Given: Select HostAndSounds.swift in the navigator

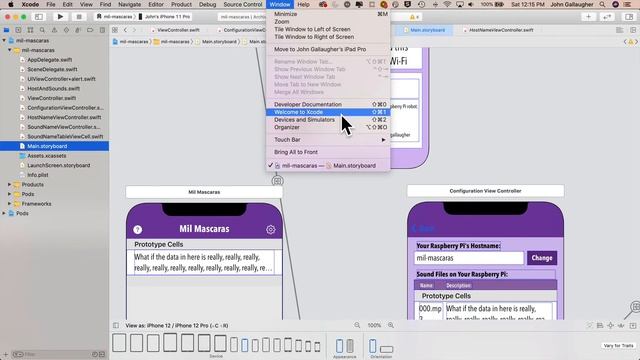Looking at the screenshot, I should 53,89.
